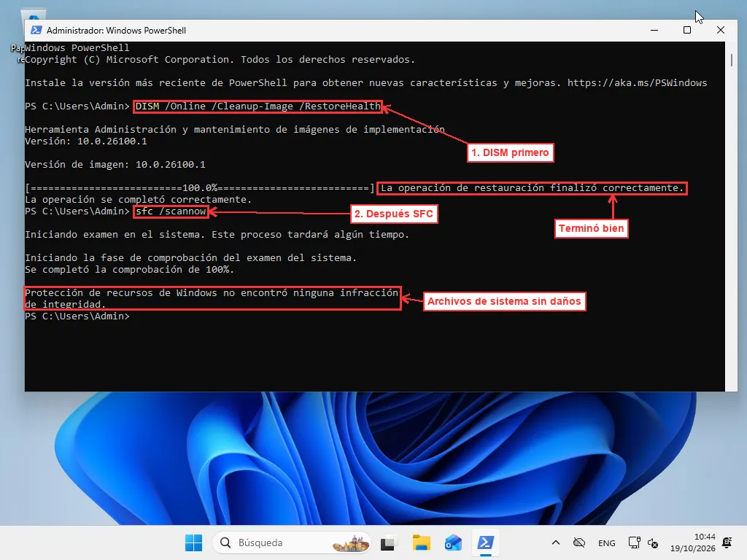Click 'Copyright (C) Microsoft Corporation' line

tap(220, 60)
